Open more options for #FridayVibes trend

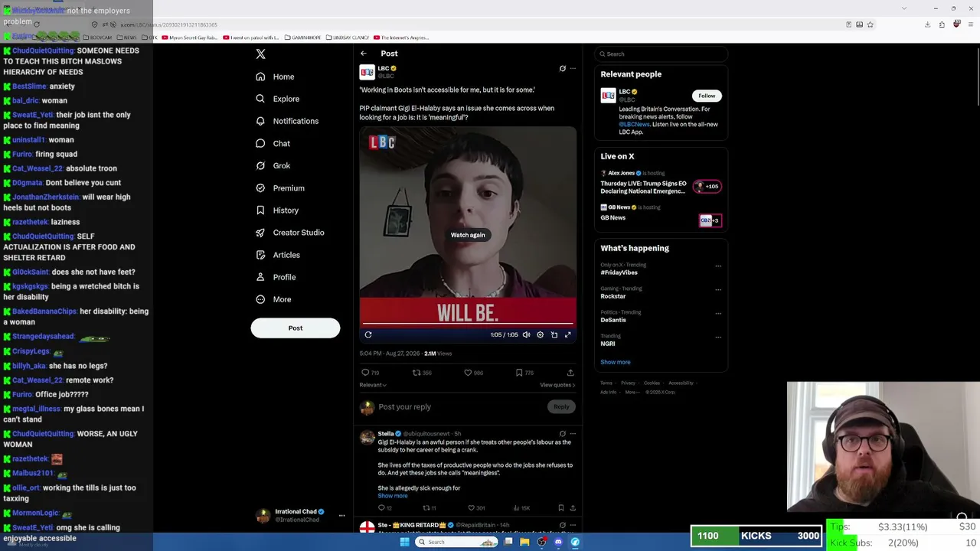click(718, 266)
